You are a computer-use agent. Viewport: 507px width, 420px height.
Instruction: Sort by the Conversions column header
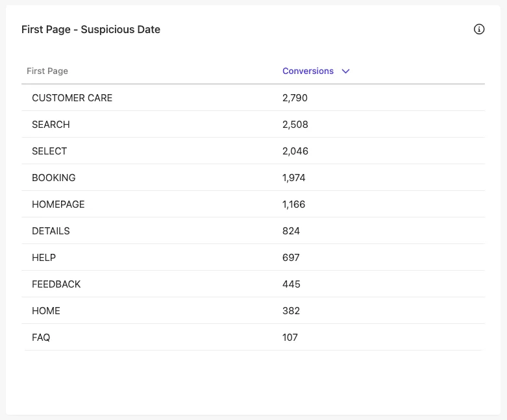click(308, 71)
